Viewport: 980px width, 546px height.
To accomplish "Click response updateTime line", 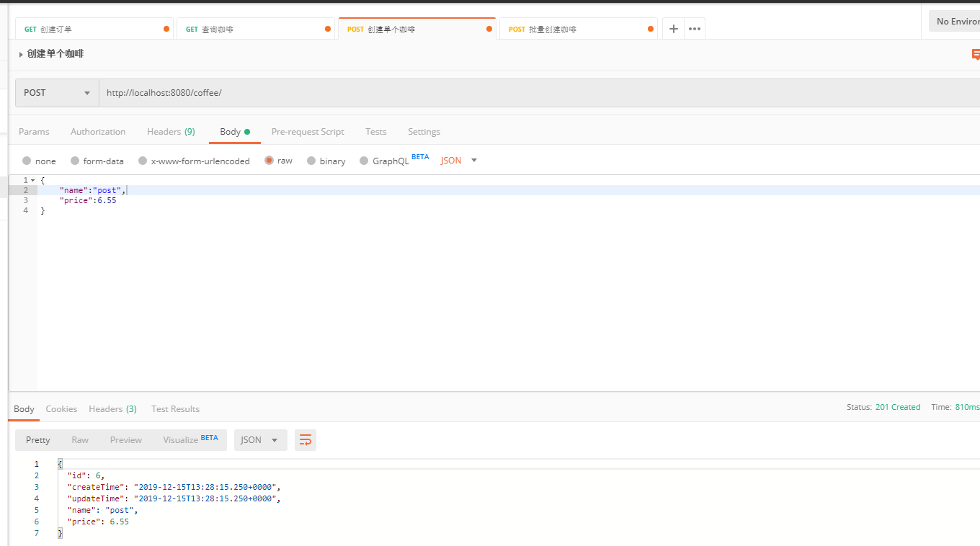I will (x=173, y=498).
